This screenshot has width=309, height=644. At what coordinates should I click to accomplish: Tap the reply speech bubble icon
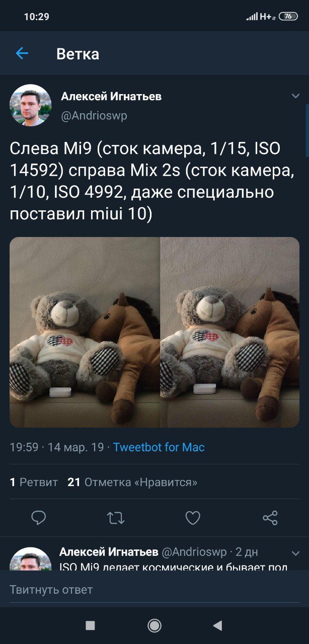[39, 518]
